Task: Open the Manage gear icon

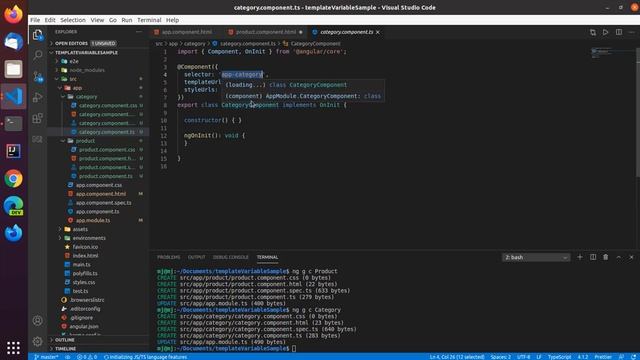Action: pyautogui.click(x=38, y=341)
